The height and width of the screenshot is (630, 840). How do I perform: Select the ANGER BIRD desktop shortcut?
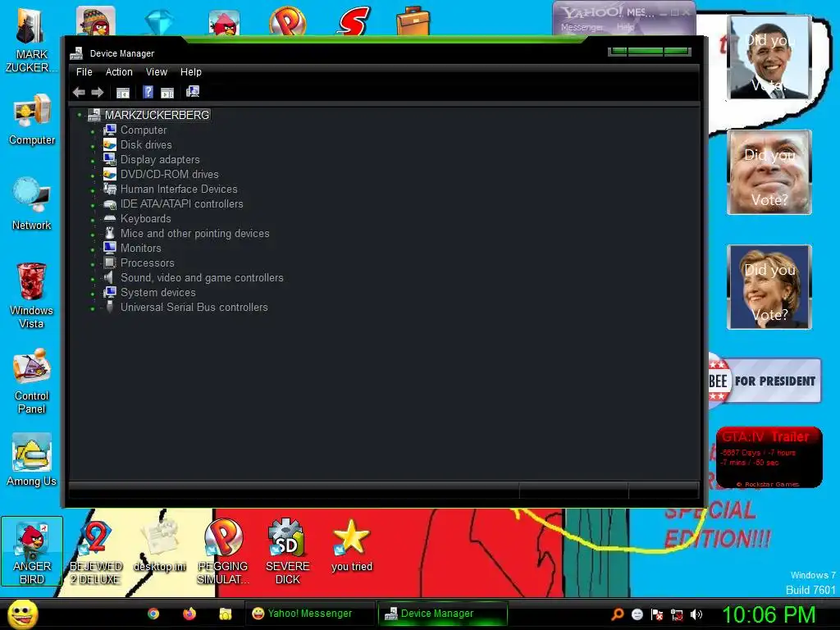[x=32, y=551]
